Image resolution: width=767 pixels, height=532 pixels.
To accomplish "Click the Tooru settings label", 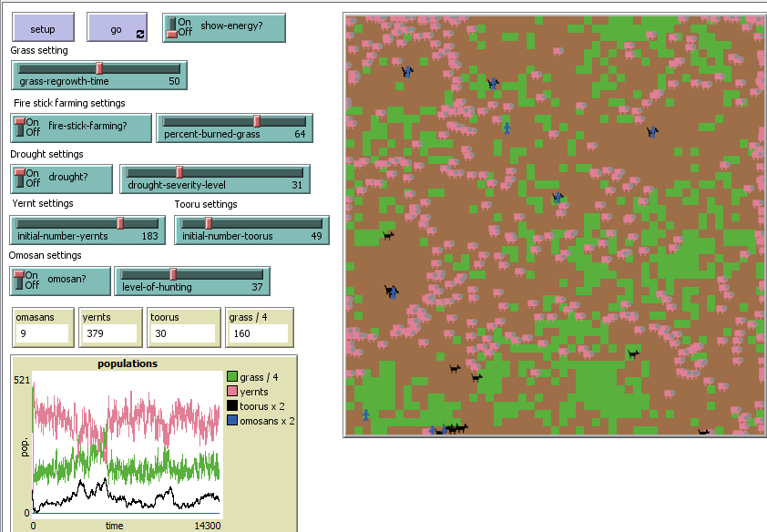I will (x=206, y=204).
